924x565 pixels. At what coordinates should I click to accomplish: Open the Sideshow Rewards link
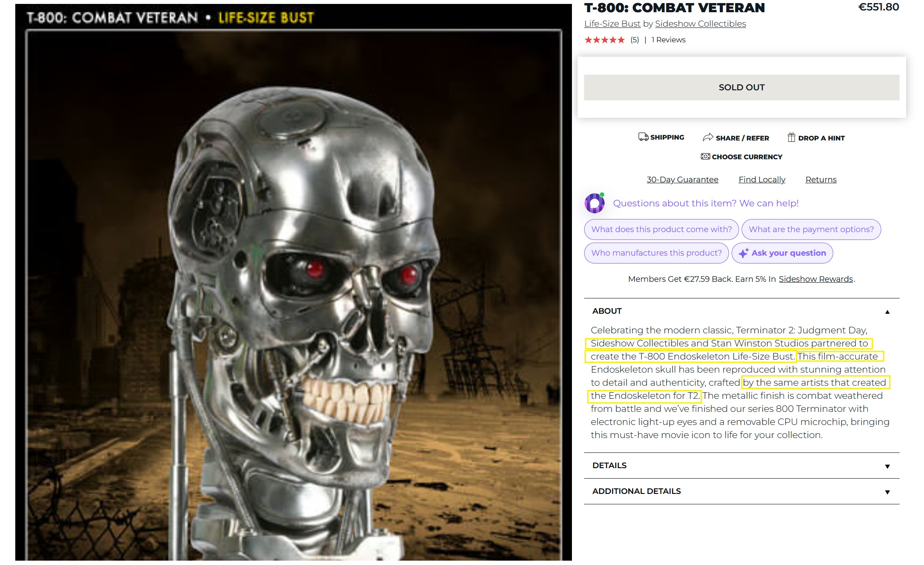(x=816, y=279)
